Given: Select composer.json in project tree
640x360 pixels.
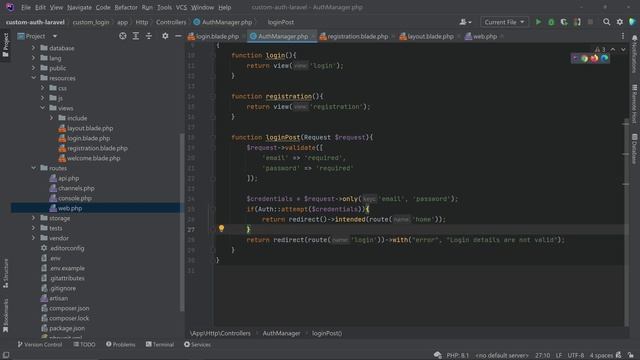Looking at the screenshot, I should (x=69, y=308).
